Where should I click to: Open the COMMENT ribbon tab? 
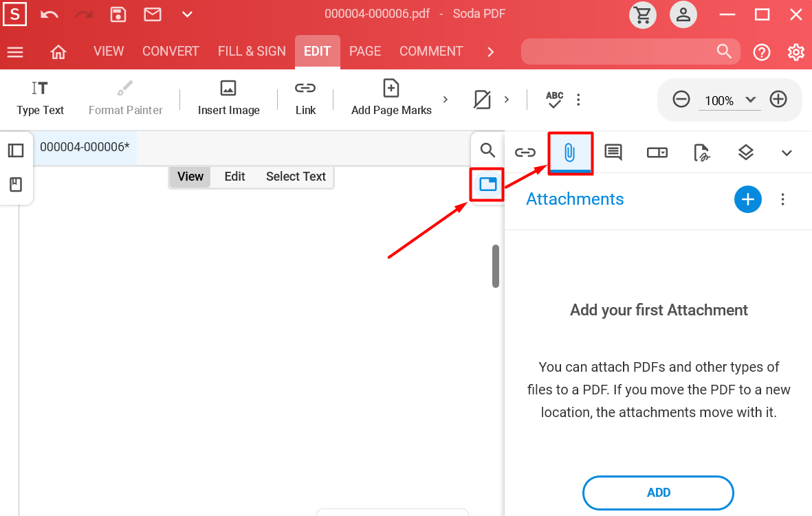click(430, 51)
